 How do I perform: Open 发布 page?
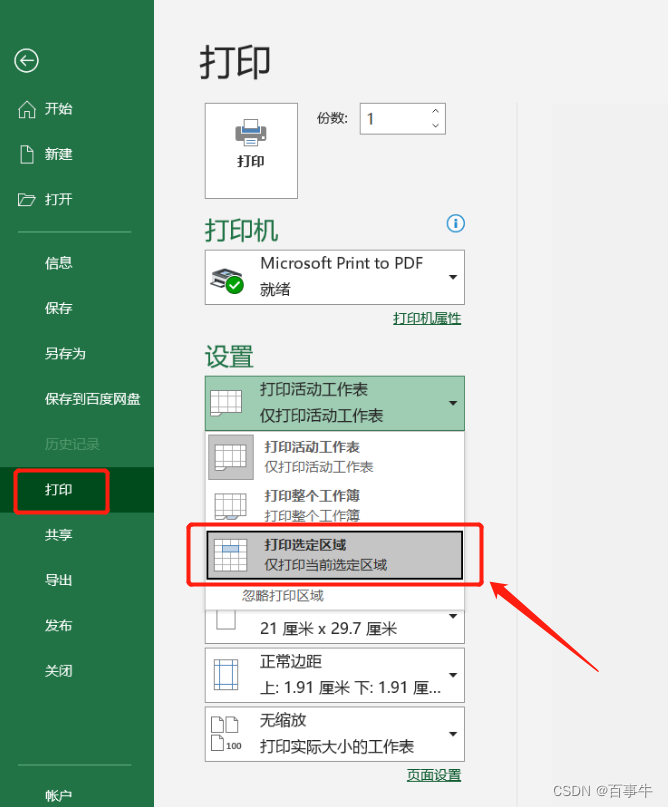coord(58,625)
